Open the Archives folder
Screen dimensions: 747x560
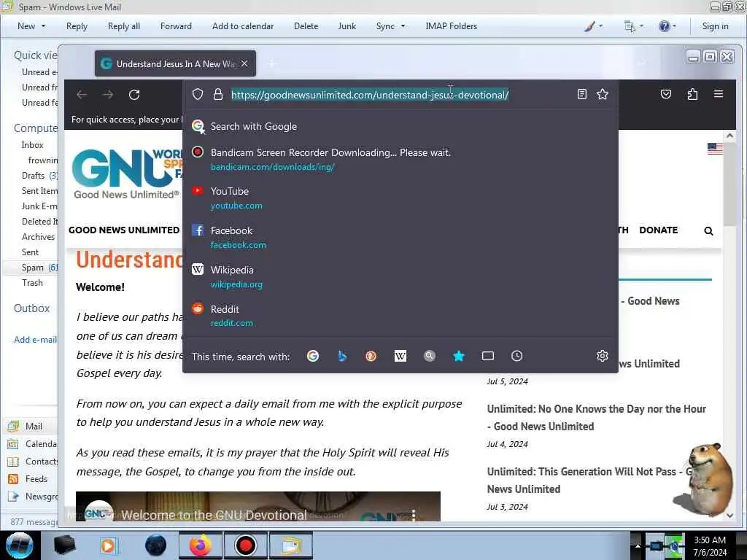coord(38,237)
